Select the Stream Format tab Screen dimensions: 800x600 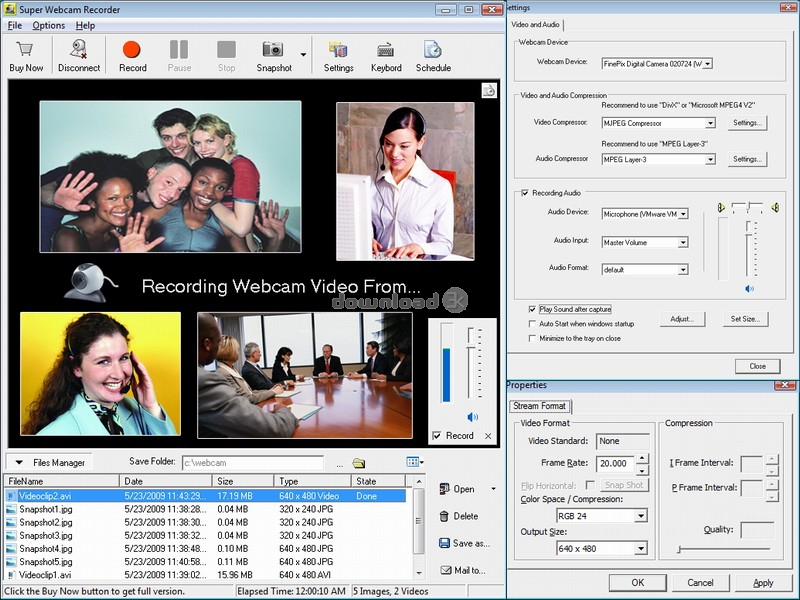(539, 406)
